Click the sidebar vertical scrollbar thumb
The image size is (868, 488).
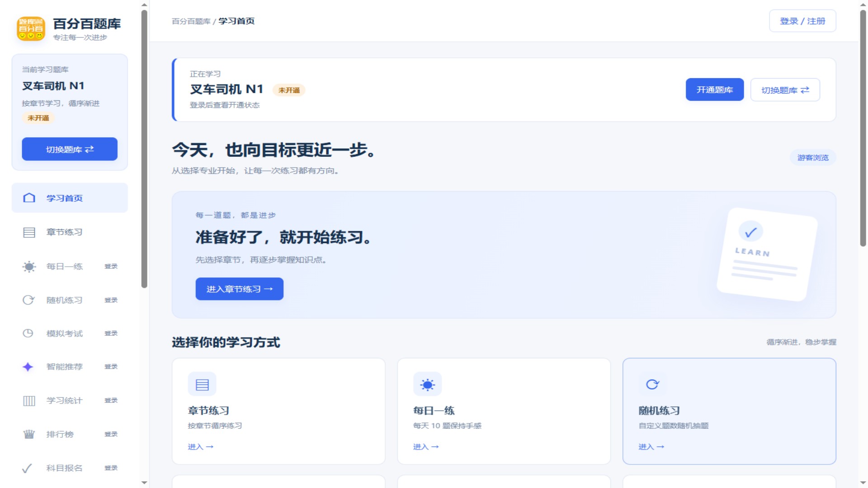click(x=144, y=149)
